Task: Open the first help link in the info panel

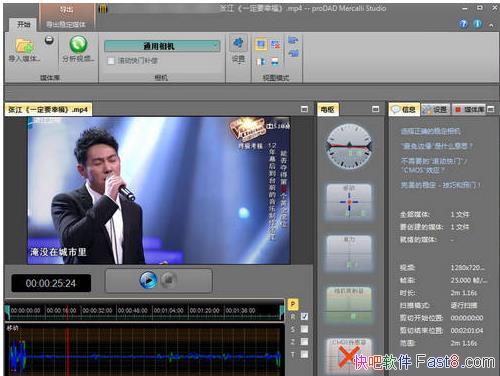Action: [x=430, y=131]
